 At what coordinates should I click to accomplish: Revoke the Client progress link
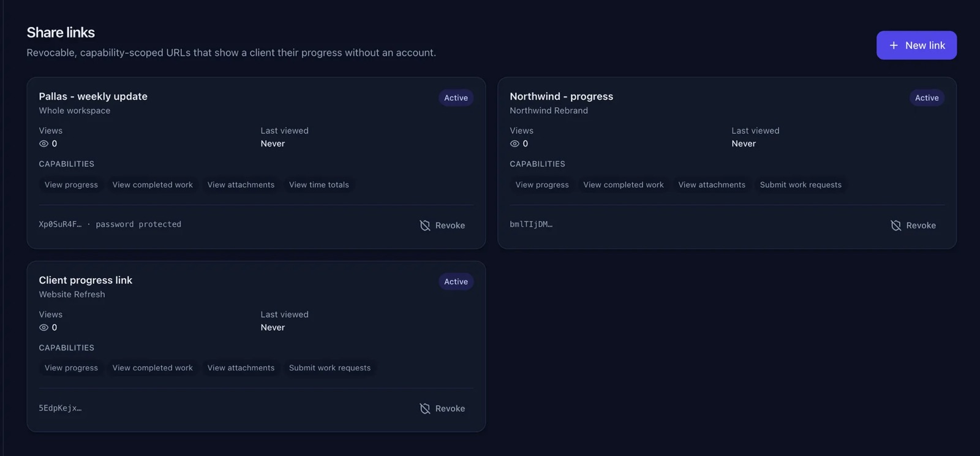pyautogui.click(x=442, y=409)
